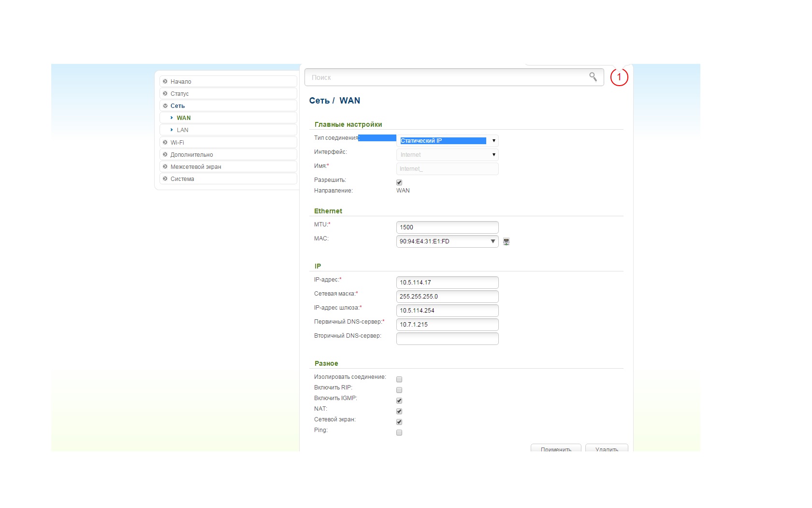
Task: Focus the Поиск search box
Action: pos(445,77)
